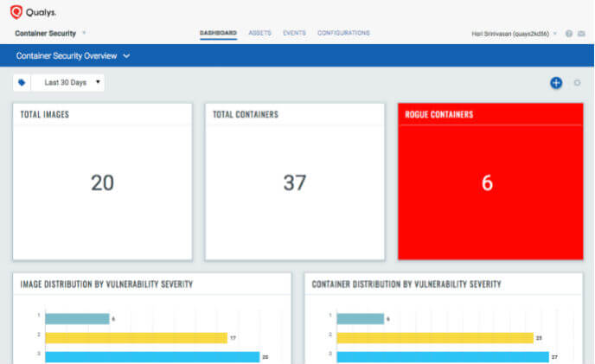
Task: Select the severity 1 container bar
Action: [x=360, y=319]
